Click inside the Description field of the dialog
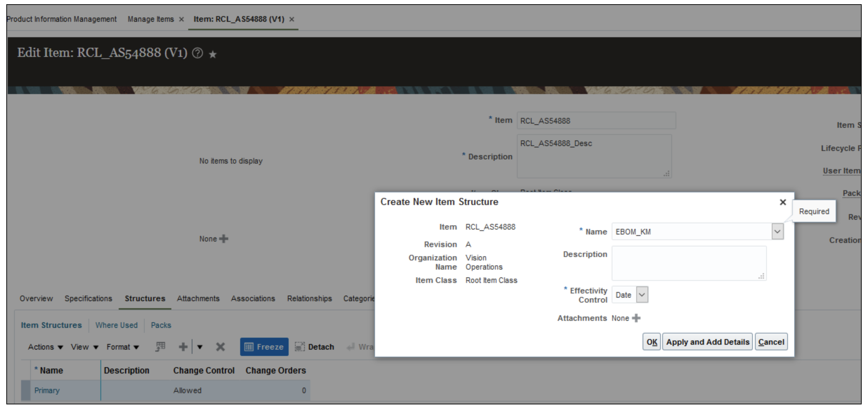Screen dimensions: 868x410 688,263
